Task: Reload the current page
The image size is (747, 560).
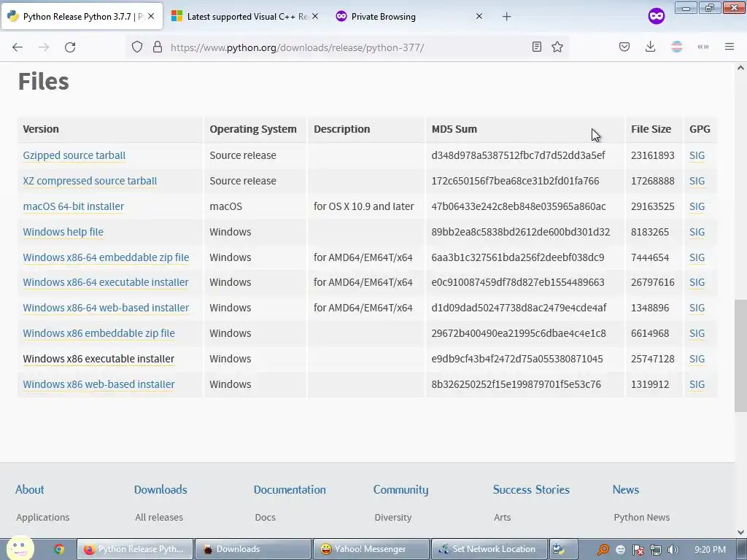Action: coord(70,47)
